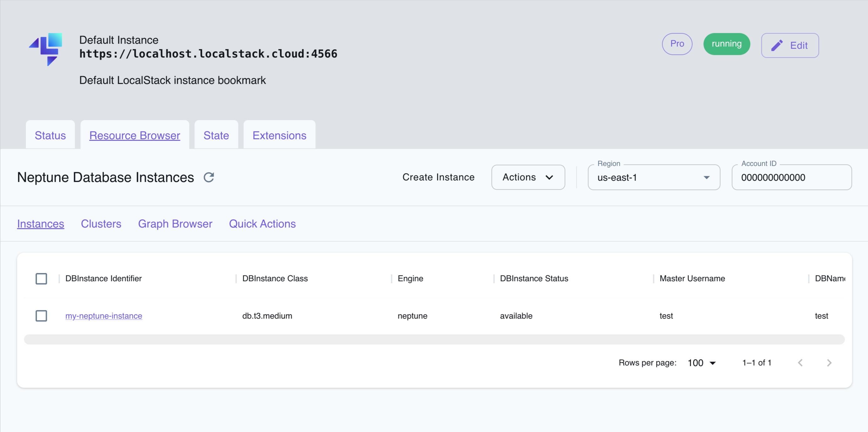Click the Edit pencil icon
Image resolution: width=868 pixels, height=432 pixels.
pyautogui.click(x=777, y=45)
